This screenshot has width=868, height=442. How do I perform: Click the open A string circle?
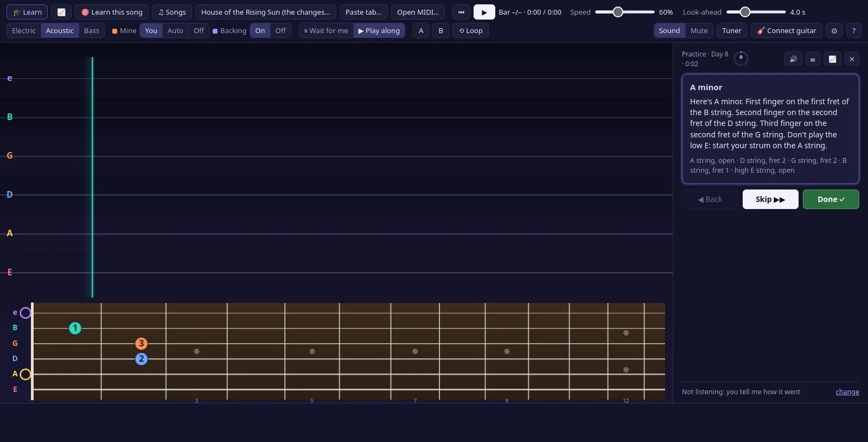(x=25, y=374)
